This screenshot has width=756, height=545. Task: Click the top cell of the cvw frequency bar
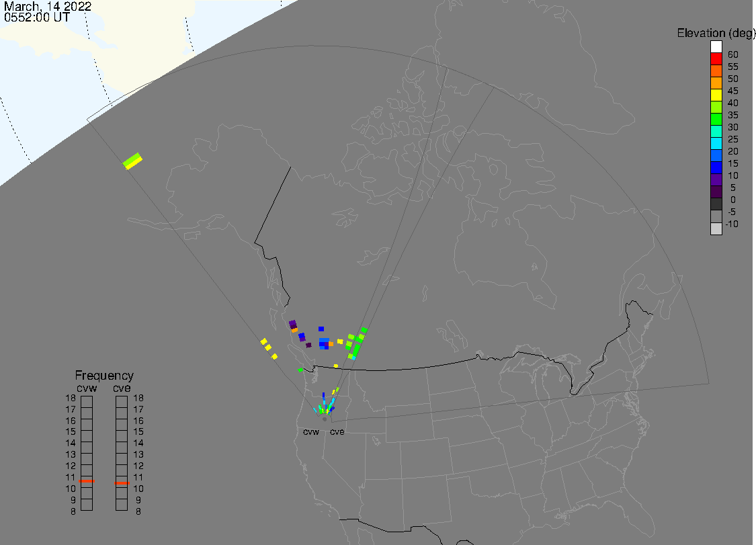(87, 402)
